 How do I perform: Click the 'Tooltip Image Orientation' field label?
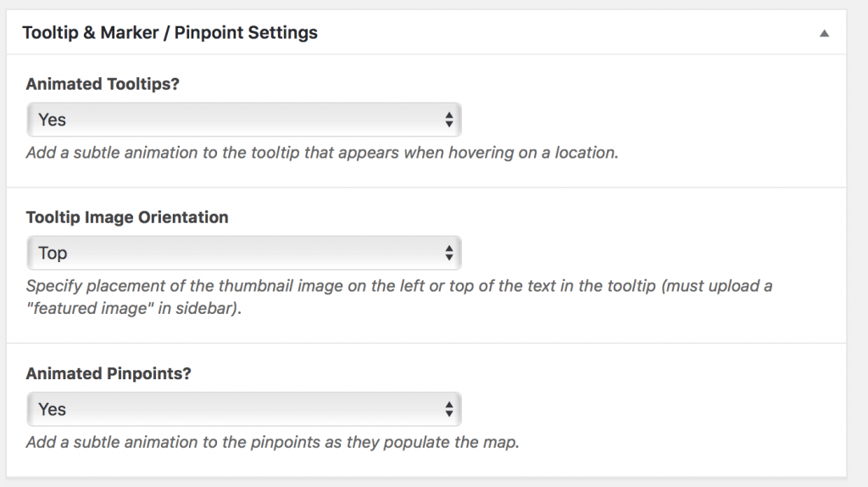(127, 217)
